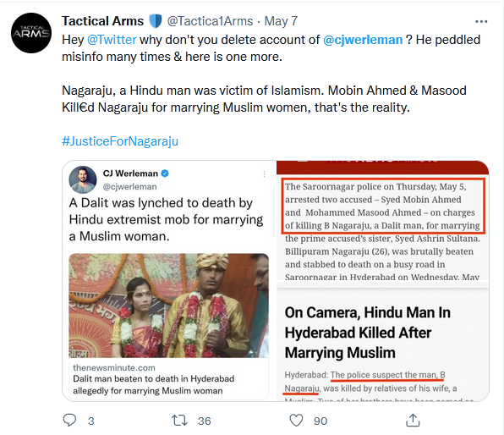Screen dimensions: 504x435
Task: Like the tweet with the heart icon
Action: click(x=296, y=421)
